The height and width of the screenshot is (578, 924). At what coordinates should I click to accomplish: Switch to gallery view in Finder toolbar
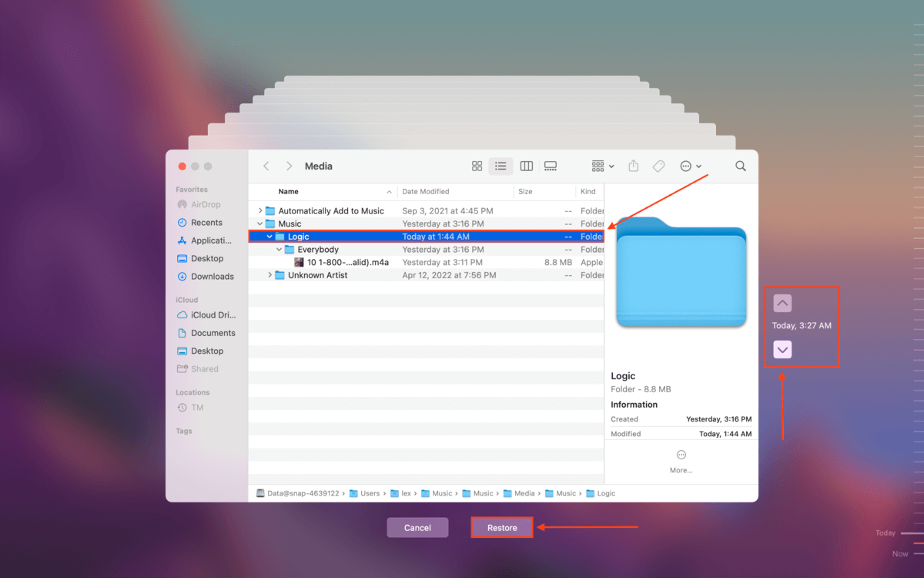(551, 166)
